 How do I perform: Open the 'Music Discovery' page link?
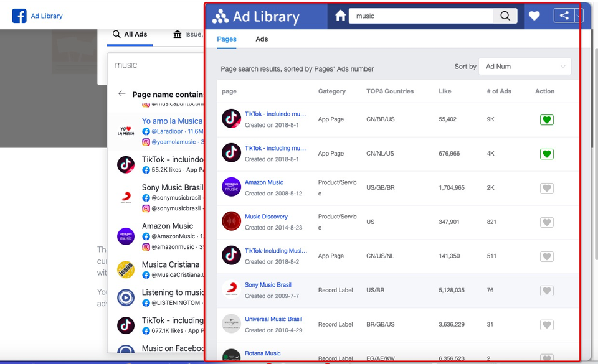pos(266,217)
